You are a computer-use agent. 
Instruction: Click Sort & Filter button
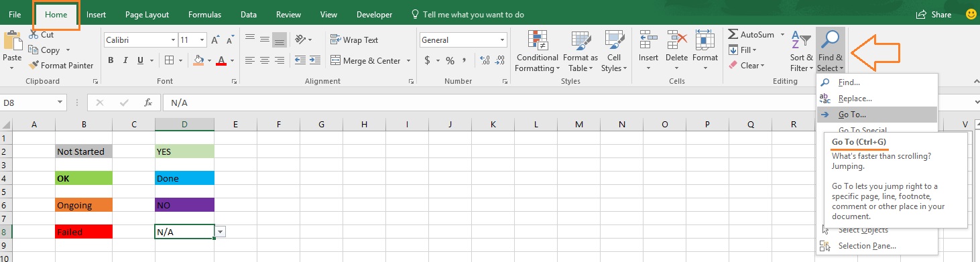[x=801, y=51]
